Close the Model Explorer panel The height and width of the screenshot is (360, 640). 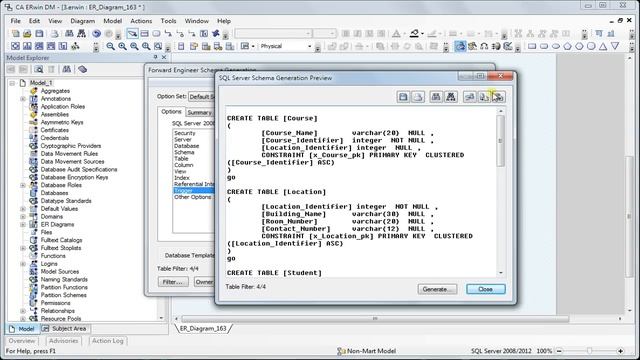[164, 58]
